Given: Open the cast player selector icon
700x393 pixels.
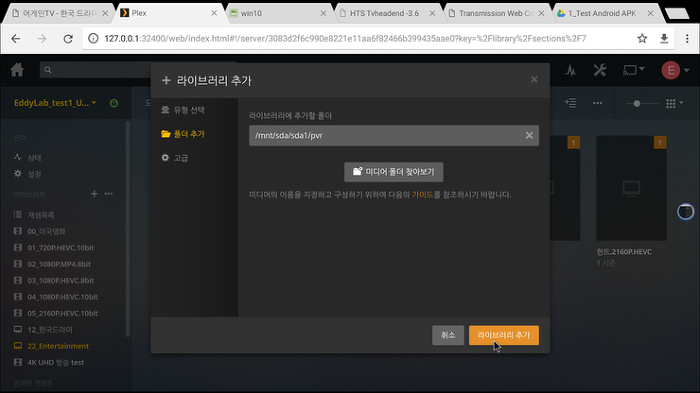Looking at the screenshot, I should pos(633,70).
